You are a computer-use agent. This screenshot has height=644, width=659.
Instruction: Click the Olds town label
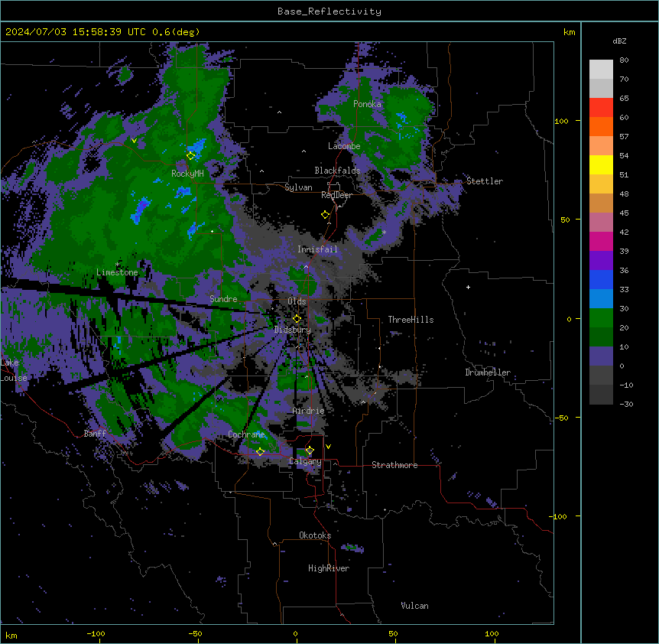pyautogui.click(x=297, y=301)
